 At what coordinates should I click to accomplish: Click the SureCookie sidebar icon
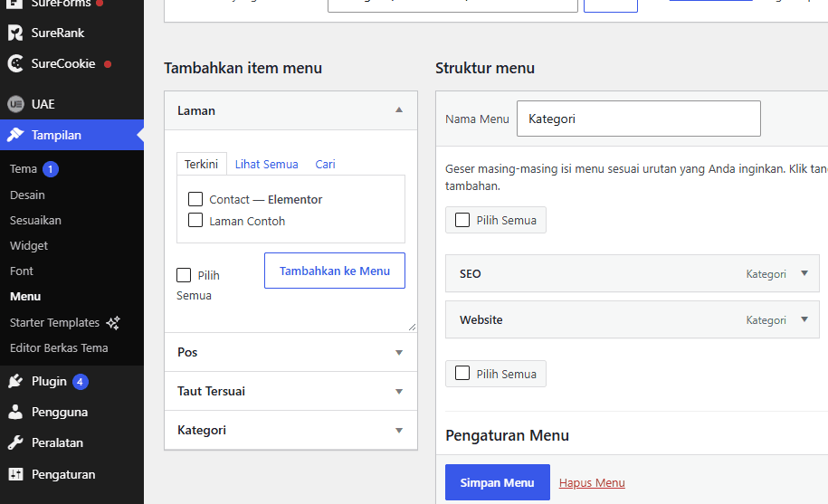coord(15,63)
